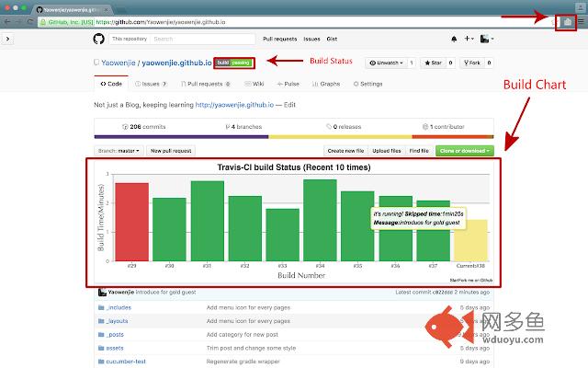The width and height of the screenshot is (588, 368).
Task: Click Create new file
Action: [x=345, y=151]
